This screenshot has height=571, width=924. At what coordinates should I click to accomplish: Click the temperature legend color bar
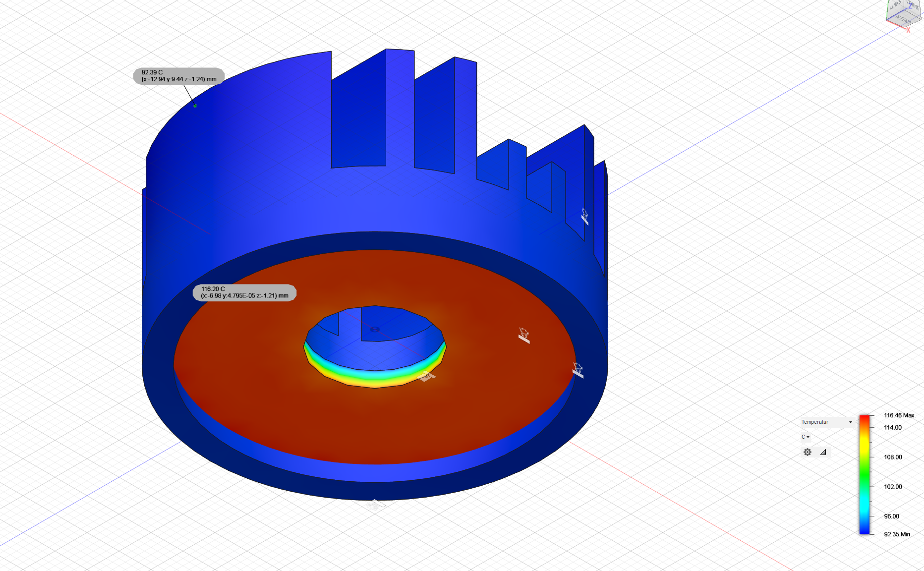coord(864,474)
